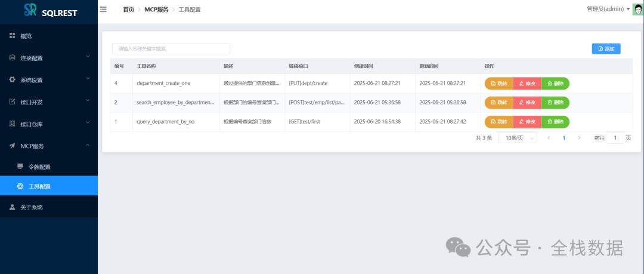
Task: Open 令牌配置 submenu item
Action: [49, 167]
